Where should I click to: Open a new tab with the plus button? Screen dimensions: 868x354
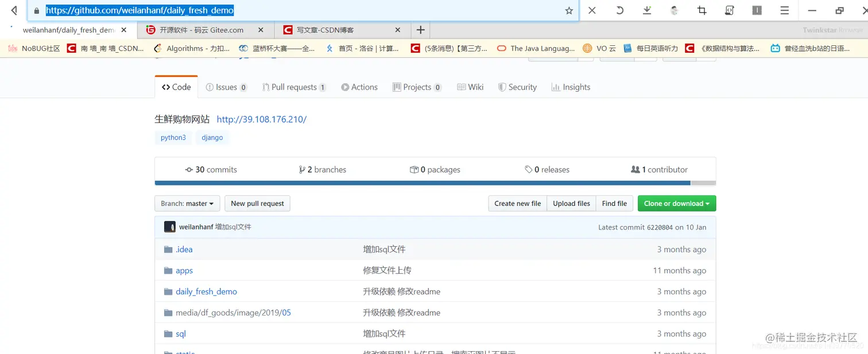[420, 30]
